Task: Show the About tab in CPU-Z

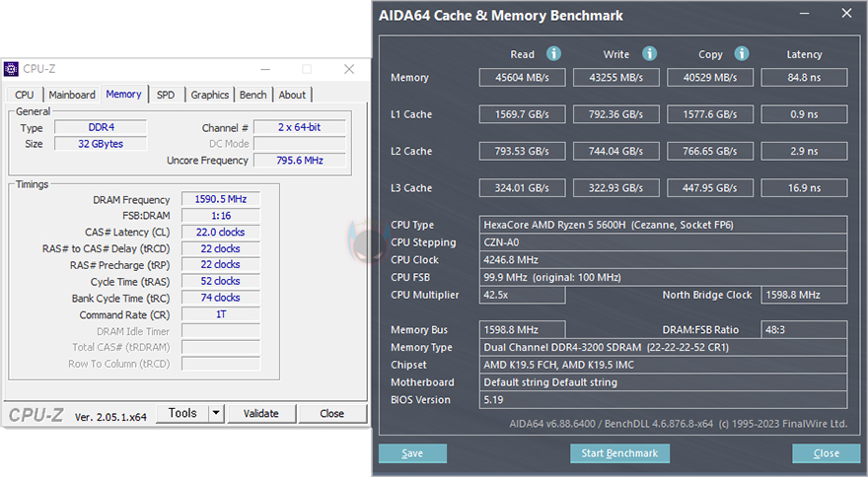Action: [292, 95]
